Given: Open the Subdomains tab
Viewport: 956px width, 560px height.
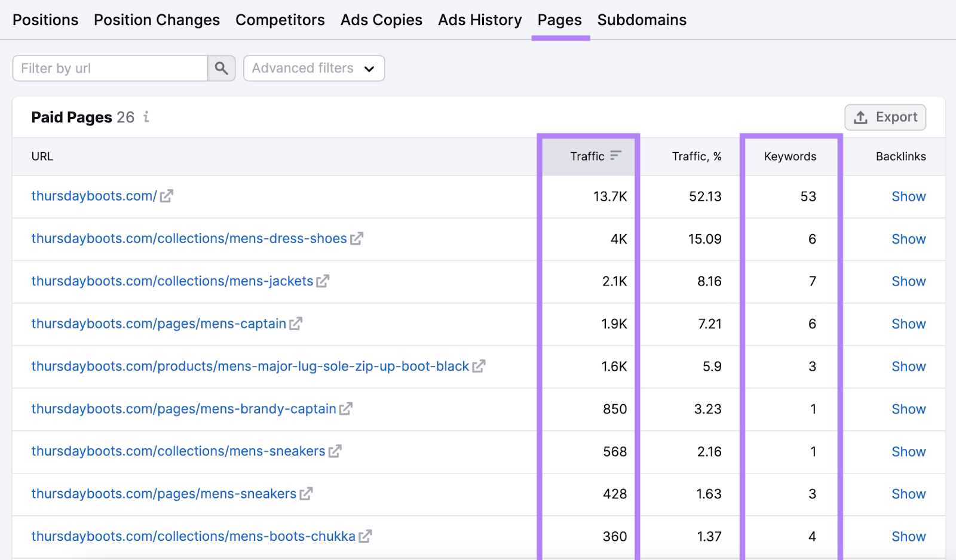Looking at the screenshot, I should [x=642, y=20].
